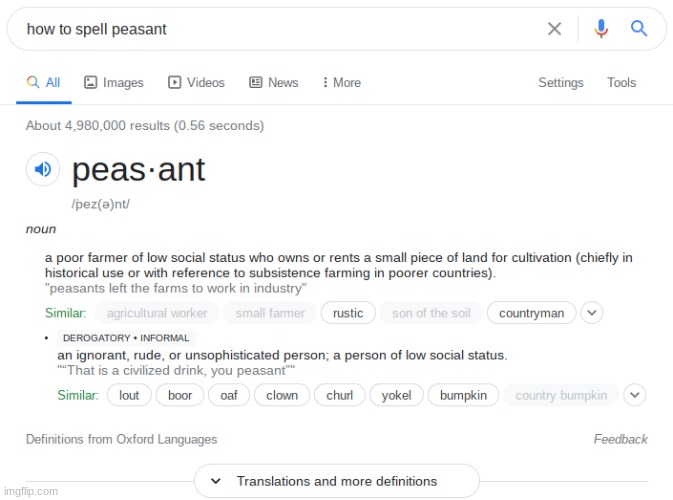The image size is (673, 500).
Task: Select the 'rustic' synonym chip
Action: [348, 313]
